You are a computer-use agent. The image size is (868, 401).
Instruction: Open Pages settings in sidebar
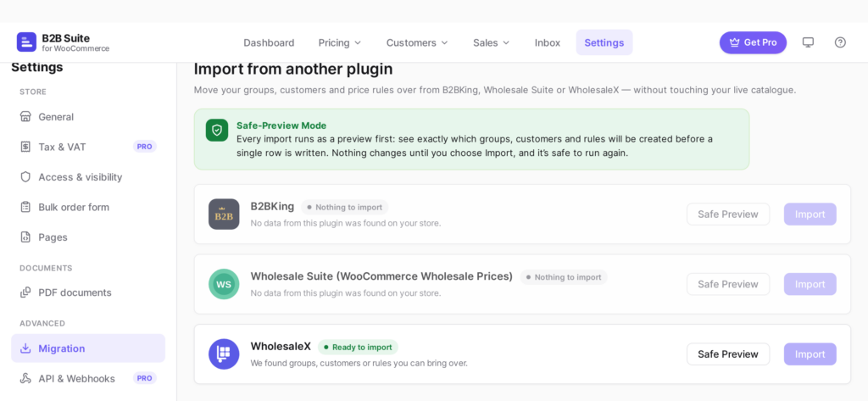(x=88, y=237)
